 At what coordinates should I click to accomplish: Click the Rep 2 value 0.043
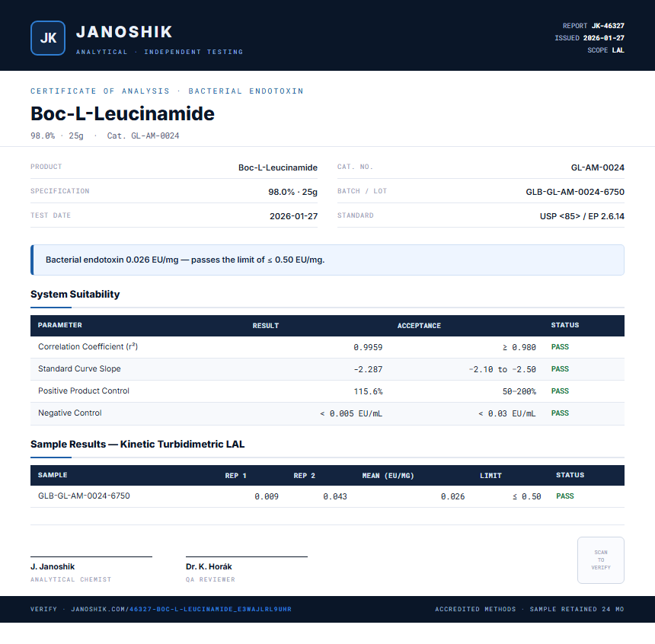point(335,496)
